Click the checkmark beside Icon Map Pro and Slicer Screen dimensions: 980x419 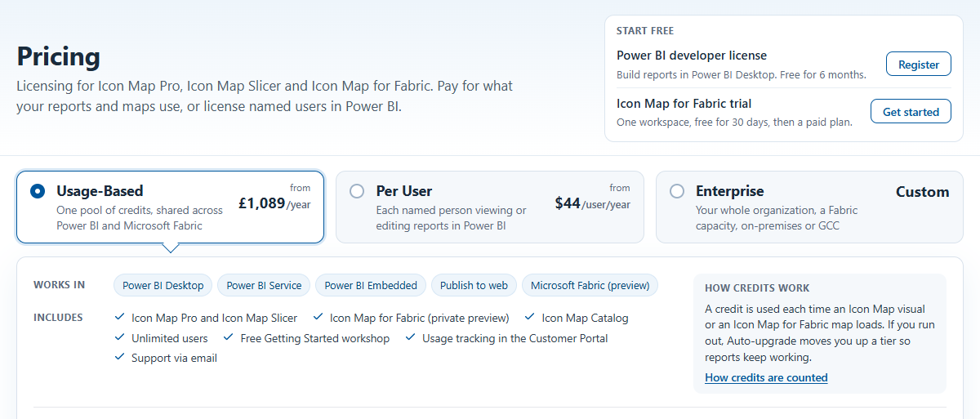(x=120, y=317)
